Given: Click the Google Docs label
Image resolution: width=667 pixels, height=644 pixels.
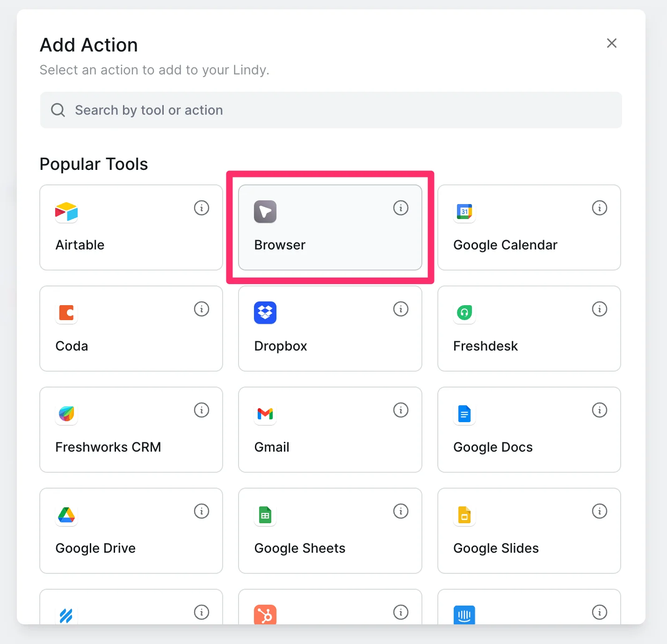Looking at the screenshot, I should [493, 447].
